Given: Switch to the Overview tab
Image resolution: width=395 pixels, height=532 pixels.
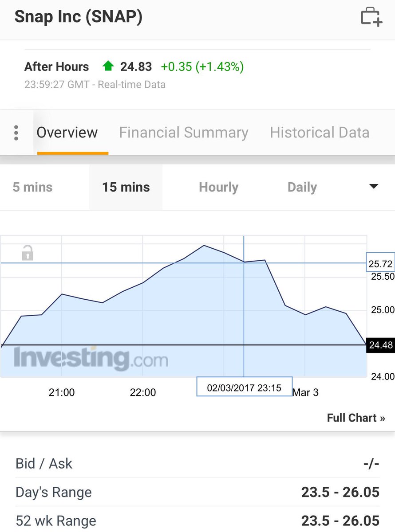Looking at the screenshot, I should coord(67,133).
